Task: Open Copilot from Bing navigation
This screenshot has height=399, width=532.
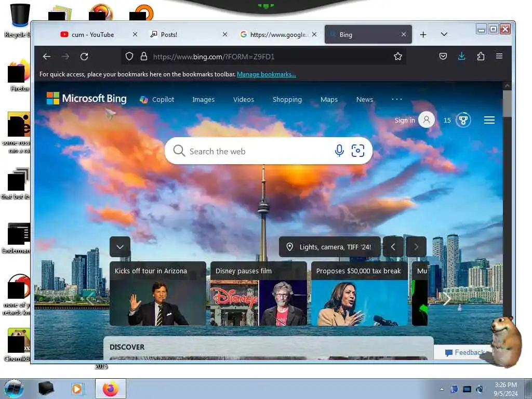Action: coord(157,99)
